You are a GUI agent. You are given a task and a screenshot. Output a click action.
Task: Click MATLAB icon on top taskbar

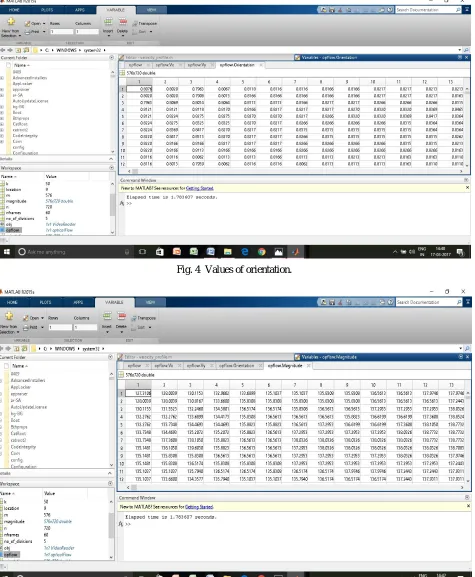[296, 252]
